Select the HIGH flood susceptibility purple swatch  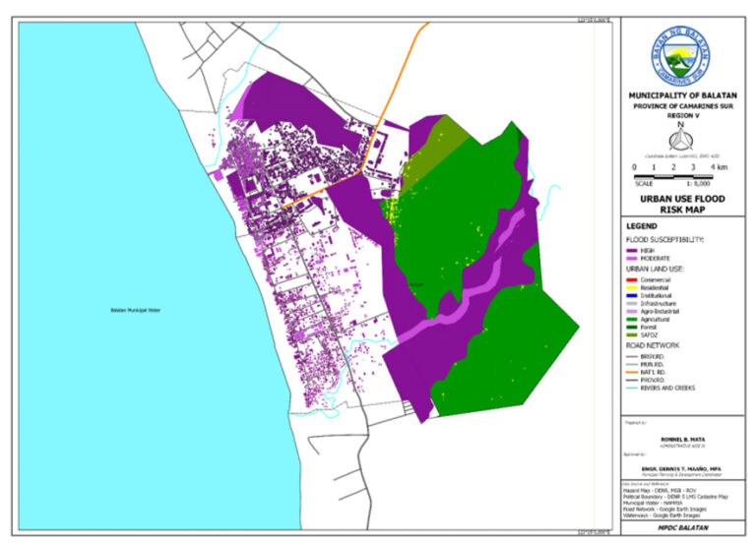[x=634, y=250]
